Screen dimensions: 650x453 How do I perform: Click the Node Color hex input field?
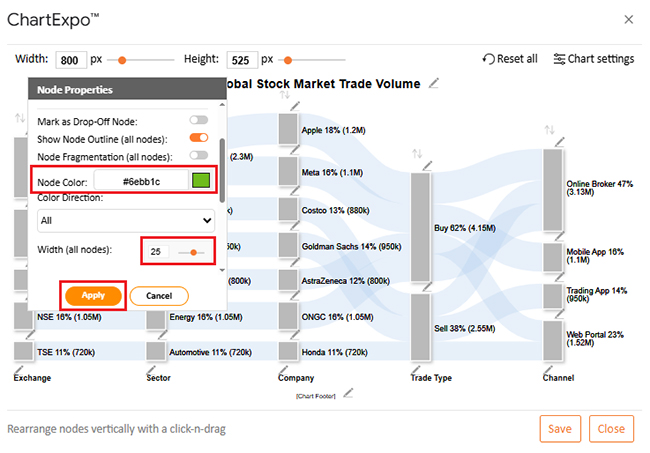click(x=141, y=181)
